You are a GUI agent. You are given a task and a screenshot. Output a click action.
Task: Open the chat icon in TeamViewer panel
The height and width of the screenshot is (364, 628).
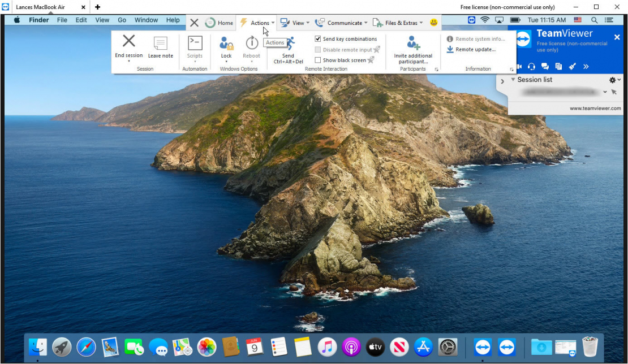(544, 66)
